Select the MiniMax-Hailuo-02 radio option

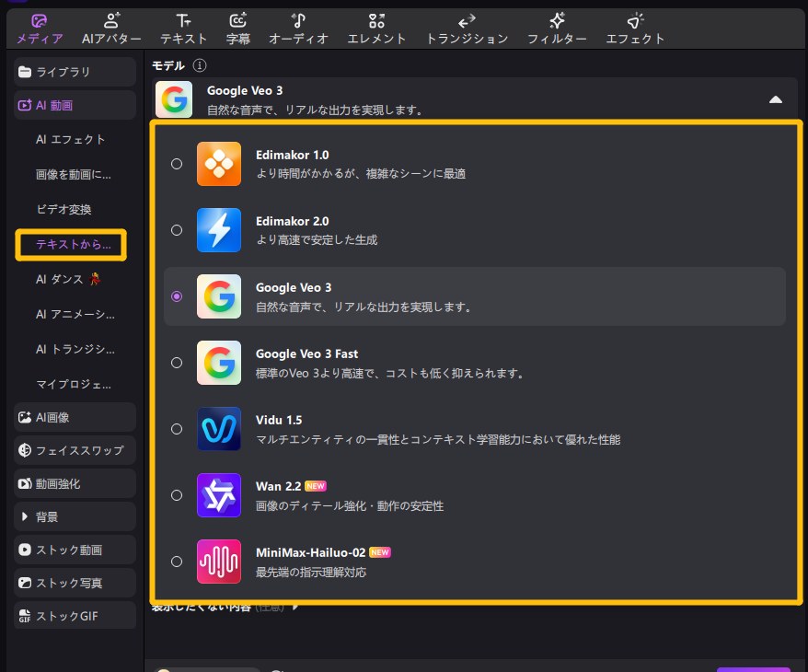tap(177, 562)
